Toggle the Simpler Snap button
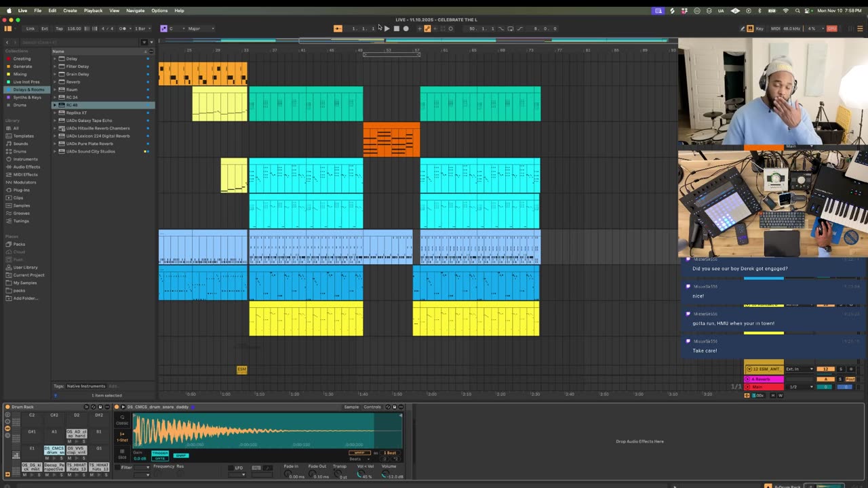The image size is (868, 488). pyautogui.click(x=180, y=455)
